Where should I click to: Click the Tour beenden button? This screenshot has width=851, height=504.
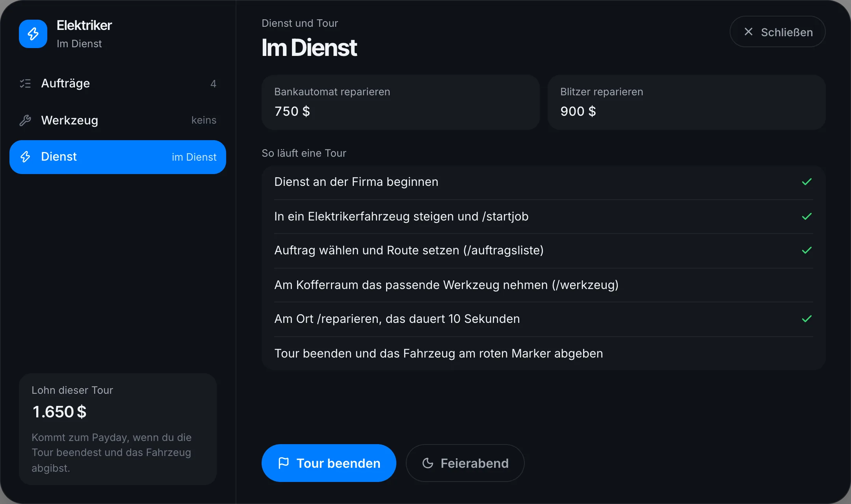pyautogui.click(x=329, y=463)
